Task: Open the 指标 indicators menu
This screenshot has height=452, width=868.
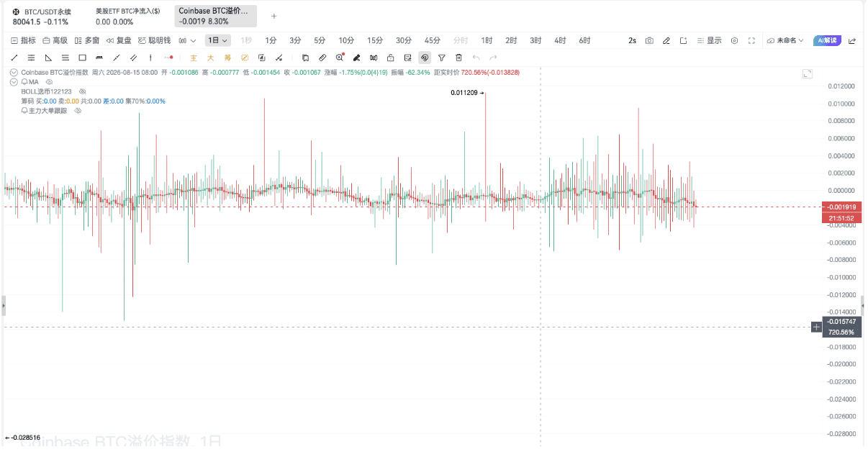Action: 24,41
